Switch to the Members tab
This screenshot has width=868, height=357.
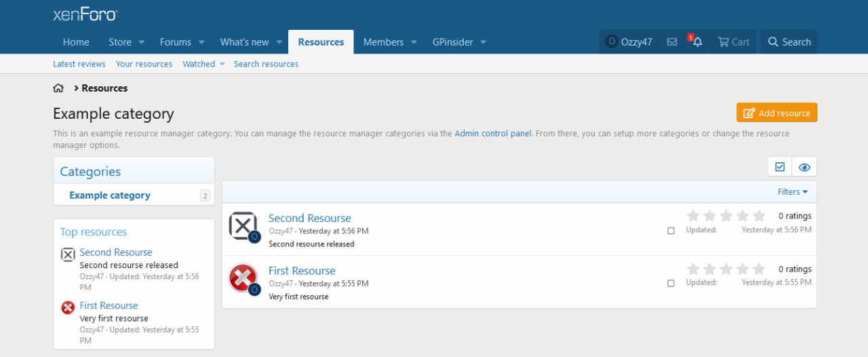click(383, 42)
